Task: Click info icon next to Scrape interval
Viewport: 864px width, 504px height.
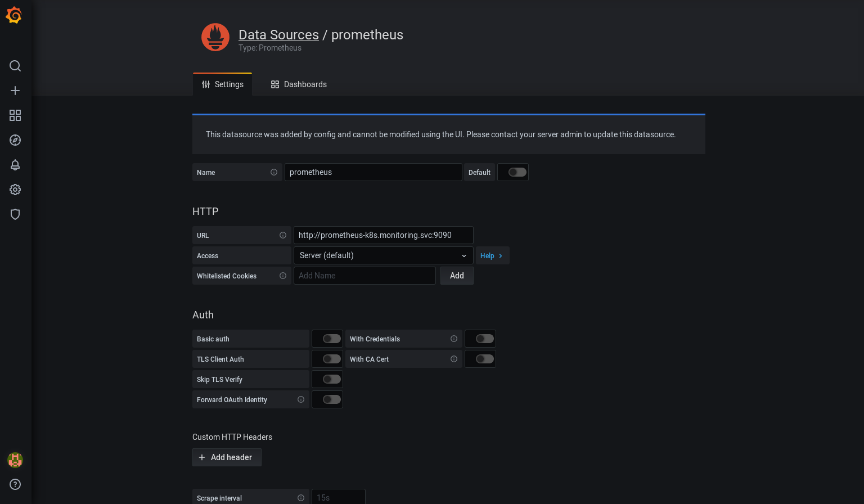Action: [x=301, y=498]
